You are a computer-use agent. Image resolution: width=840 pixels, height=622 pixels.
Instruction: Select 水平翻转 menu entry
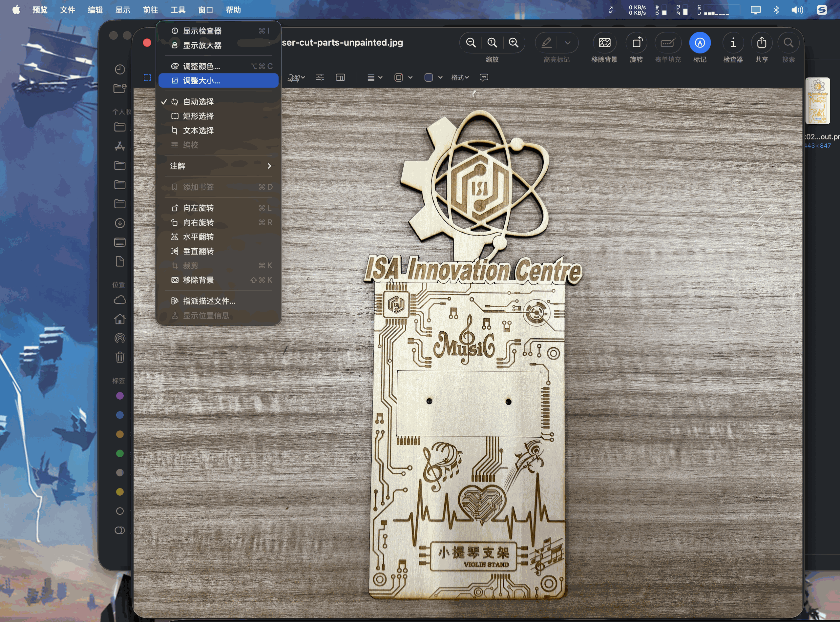coord(219,237)
